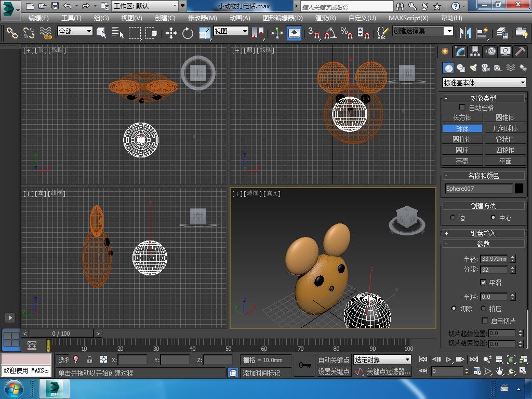Activate the Select and Move tool
The image size is (532, 399).
click(171, 33)
